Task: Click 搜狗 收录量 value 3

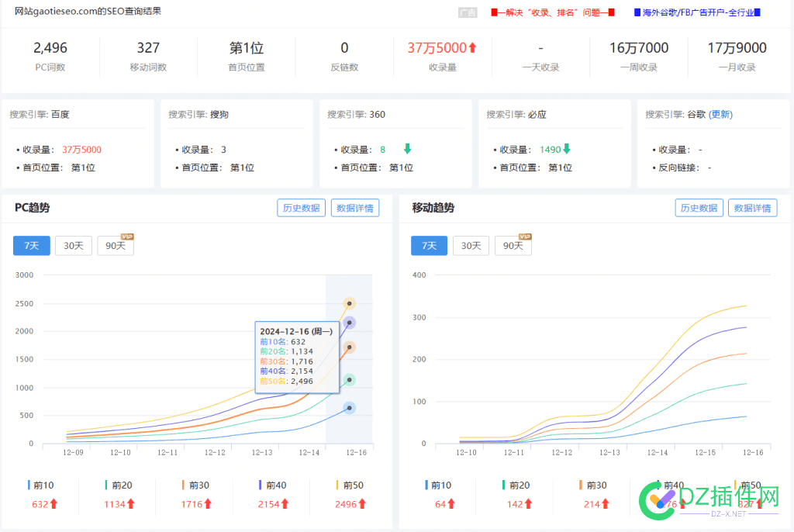Action: coord(223,150)
